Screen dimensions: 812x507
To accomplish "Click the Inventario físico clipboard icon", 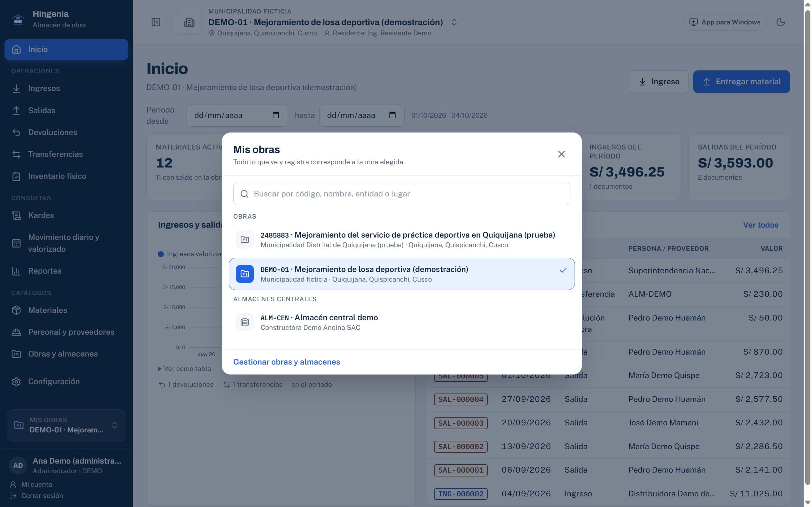I will coord(16,177).
